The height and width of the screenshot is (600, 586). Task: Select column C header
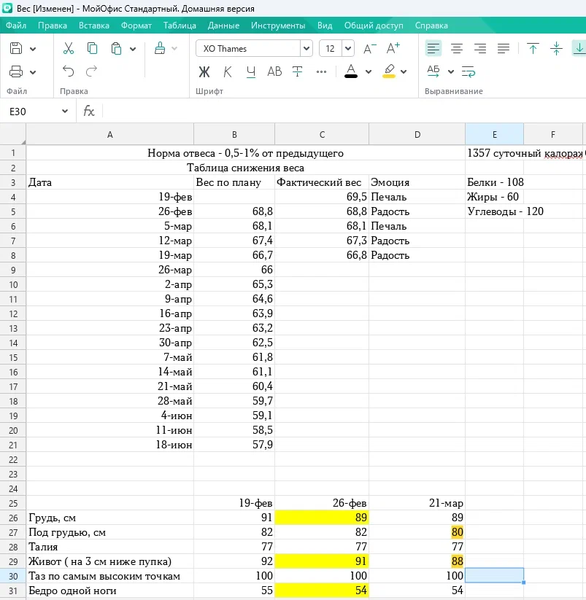tap(322, 135)
